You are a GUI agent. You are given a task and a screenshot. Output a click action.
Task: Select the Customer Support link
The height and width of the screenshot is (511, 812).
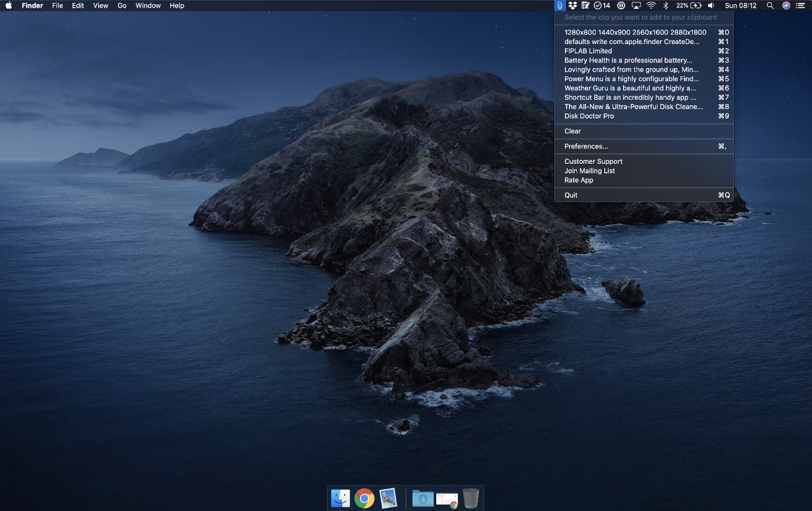coord(593,161)
